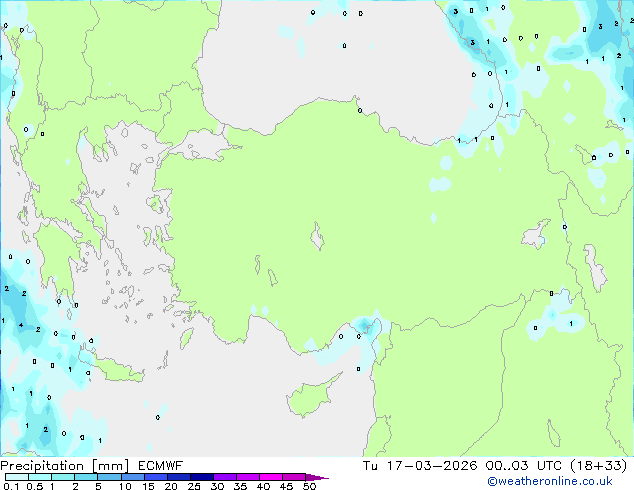This screenshot has height=490, width=634.
Task: Click the legend label '20'
Action: 171,486
